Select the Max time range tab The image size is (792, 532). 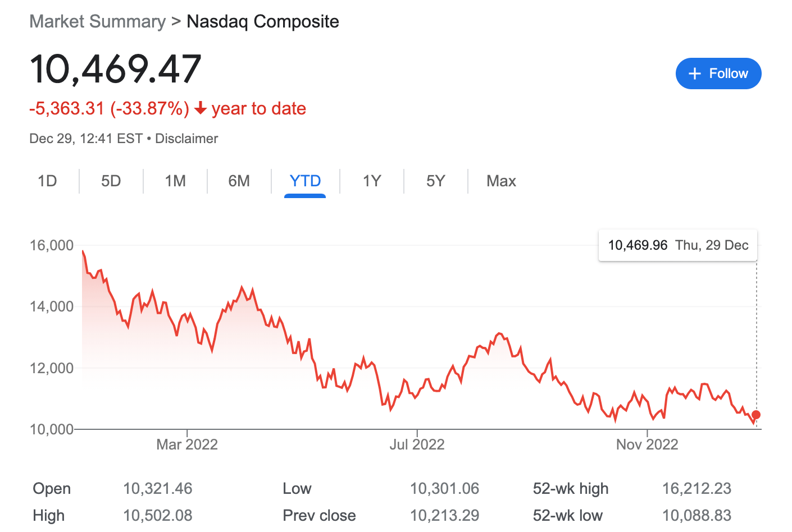[501, 181]
